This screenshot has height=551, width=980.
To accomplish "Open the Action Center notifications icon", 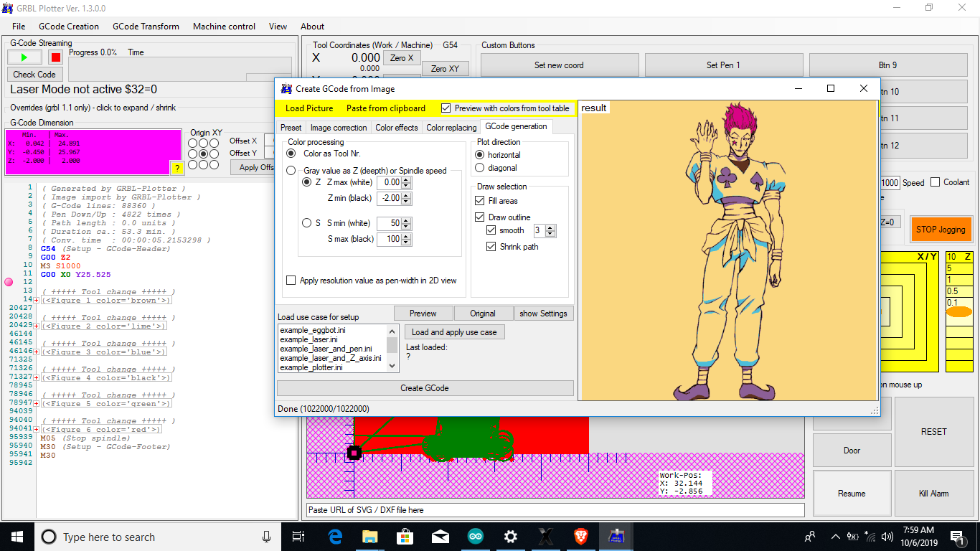I will (958, 537).
